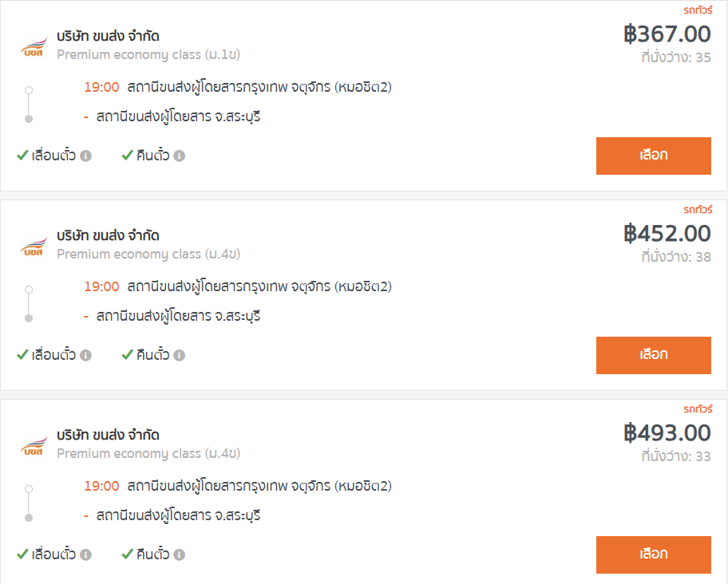728x584 pixels.
Task: Open refund info icon for ฿452.00 trip
Action: coord(180,355)
